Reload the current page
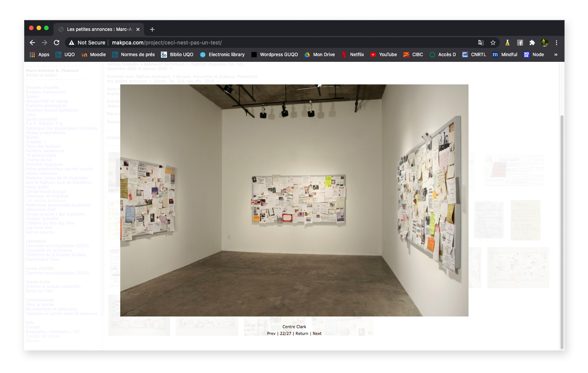 (x=57, y=43)
